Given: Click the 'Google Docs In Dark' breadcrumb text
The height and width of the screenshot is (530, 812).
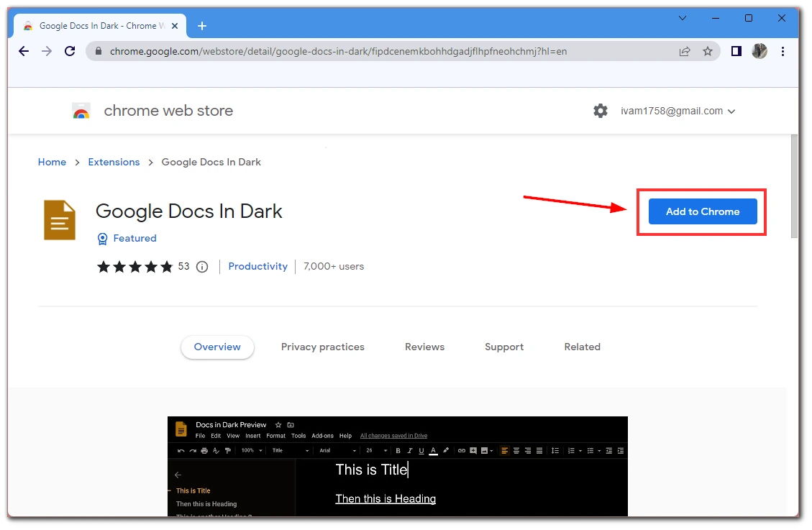Looking at the screenshot, I should [211, 162].
